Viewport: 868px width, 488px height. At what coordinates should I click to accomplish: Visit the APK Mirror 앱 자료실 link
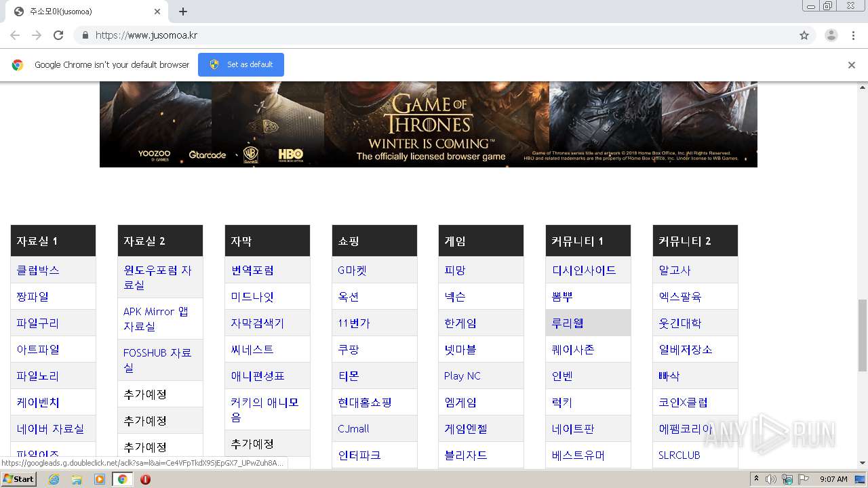click(156, 319)
